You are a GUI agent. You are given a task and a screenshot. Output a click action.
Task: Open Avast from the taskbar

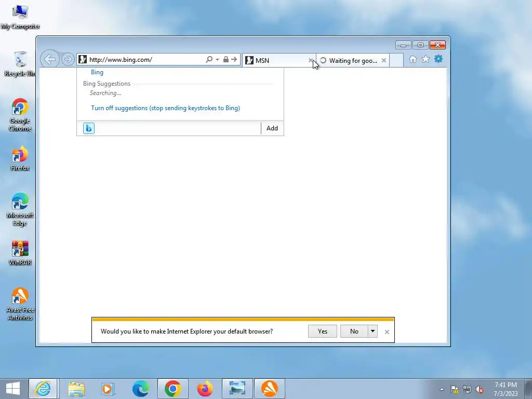[x=270, y=389]
